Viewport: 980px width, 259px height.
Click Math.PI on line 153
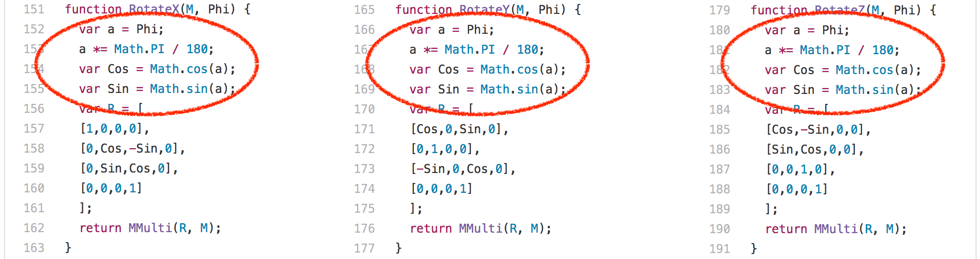[139, 49]
